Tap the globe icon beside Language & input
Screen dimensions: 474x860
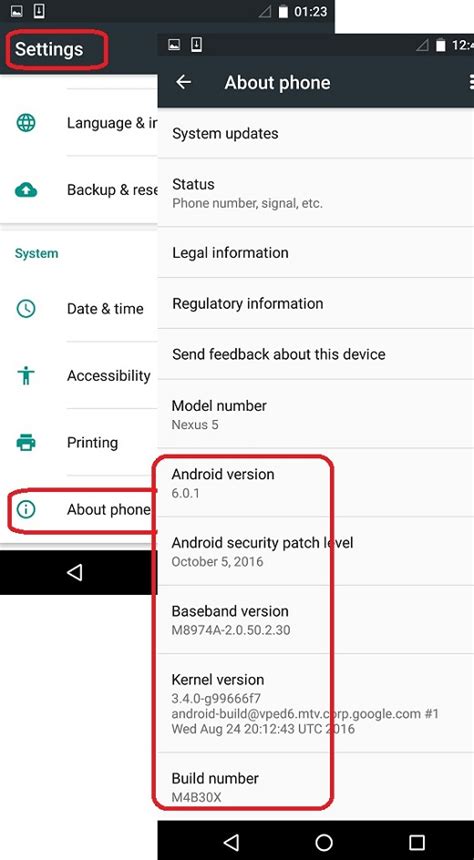(x=26, y=123)
